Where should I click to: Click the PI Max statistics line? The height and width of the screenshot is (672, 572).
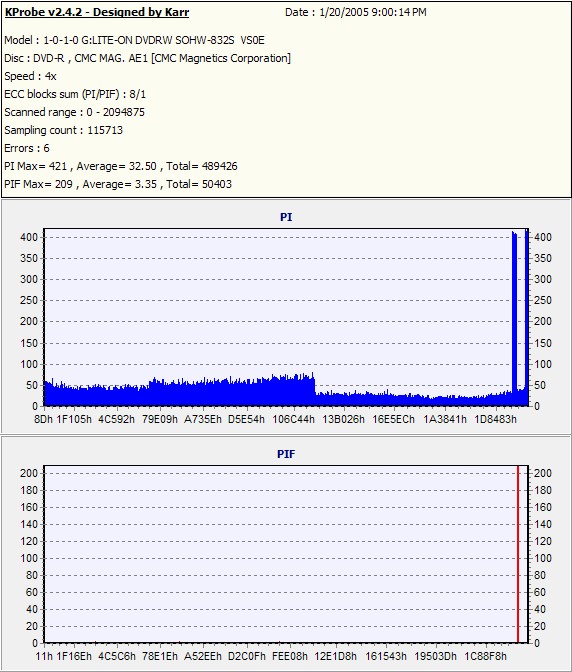pos(121,166)
